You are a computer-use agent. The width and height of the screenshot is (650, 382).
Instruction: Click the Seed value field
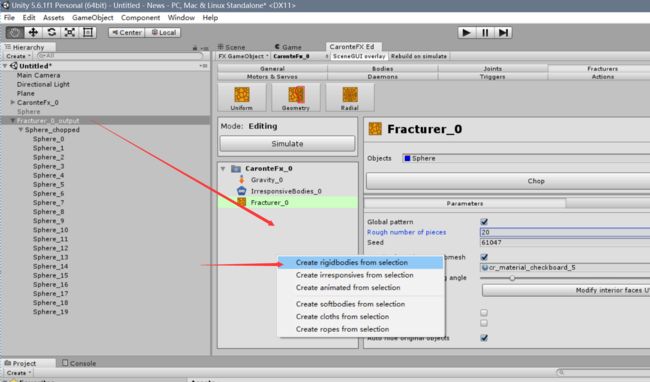[565, 242]
